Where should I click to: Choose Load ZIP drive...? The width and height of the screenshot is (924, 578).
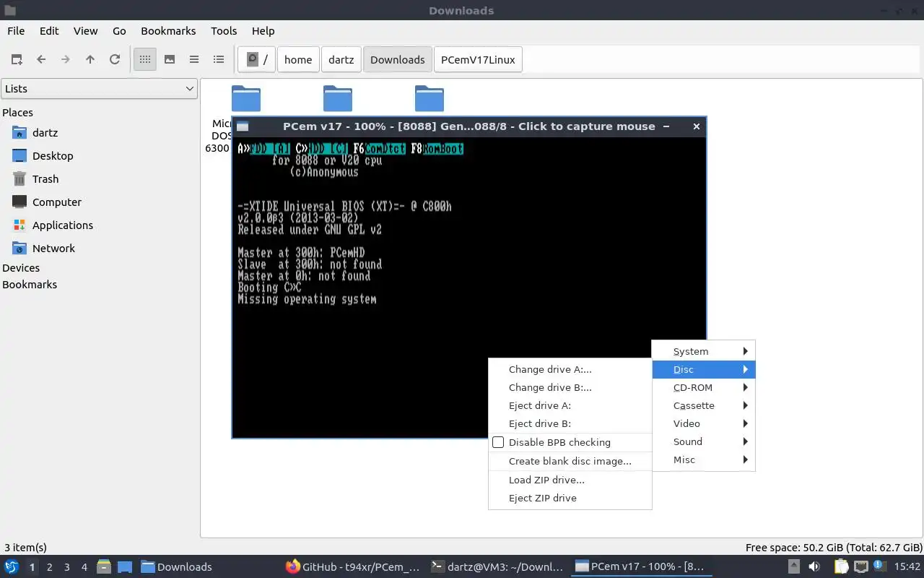click(x=570, y=480)
